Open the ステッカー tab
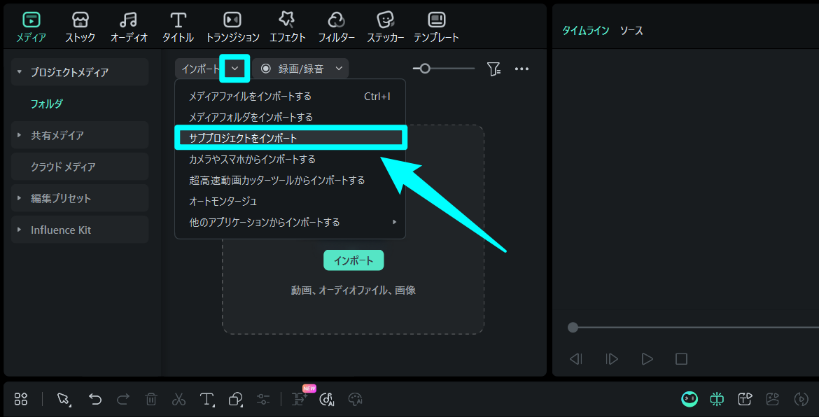The width and height of the screenshot is (819, 417). [x=385, y=27]
